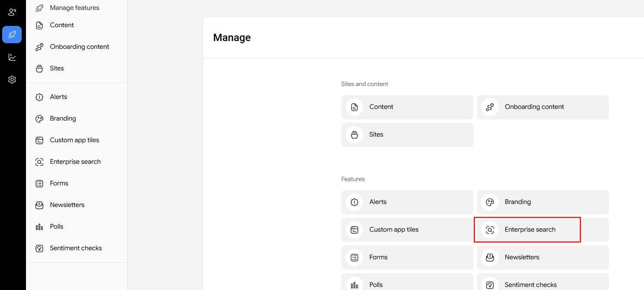Open the Custom app tiles tile

[407, 230]
